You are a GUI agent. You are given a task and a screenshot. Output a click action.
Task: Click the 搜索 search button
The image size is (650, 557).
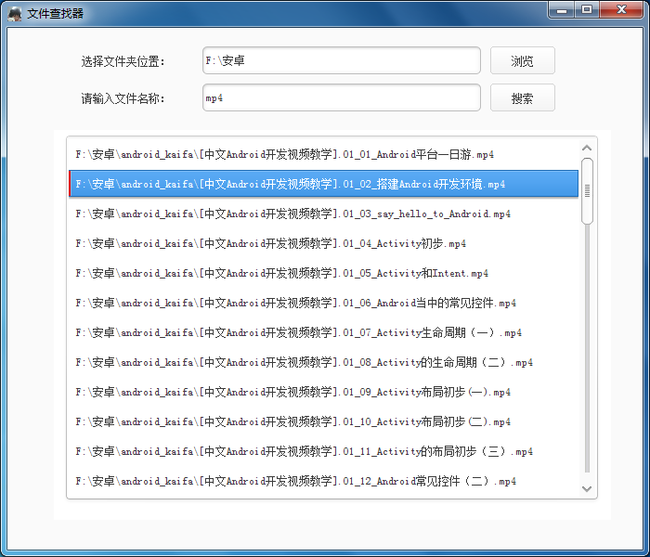point(522,98)
